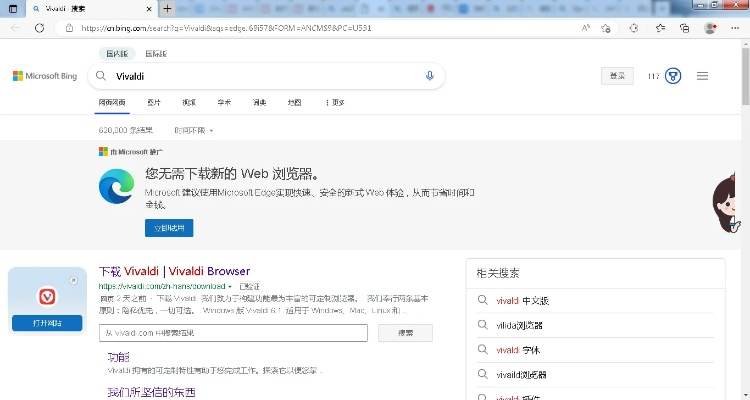
Task: Click the search magnifier icon
Action: pos(101,76)
